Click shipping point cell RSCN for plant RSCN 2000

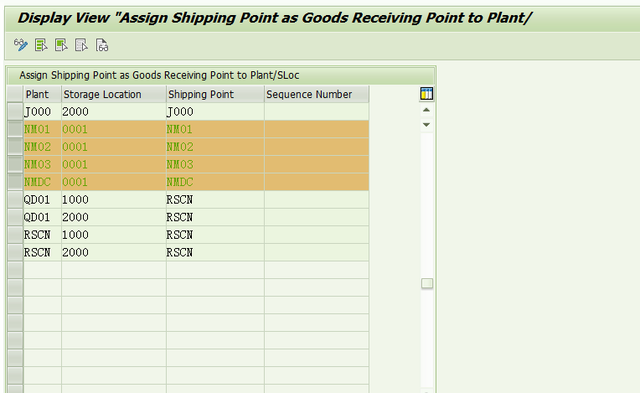(215, 252)
